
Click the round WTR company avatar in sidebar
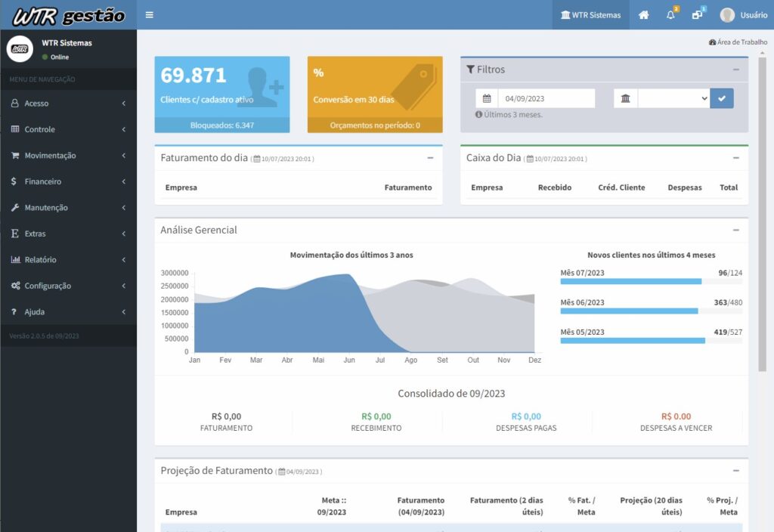20,48
